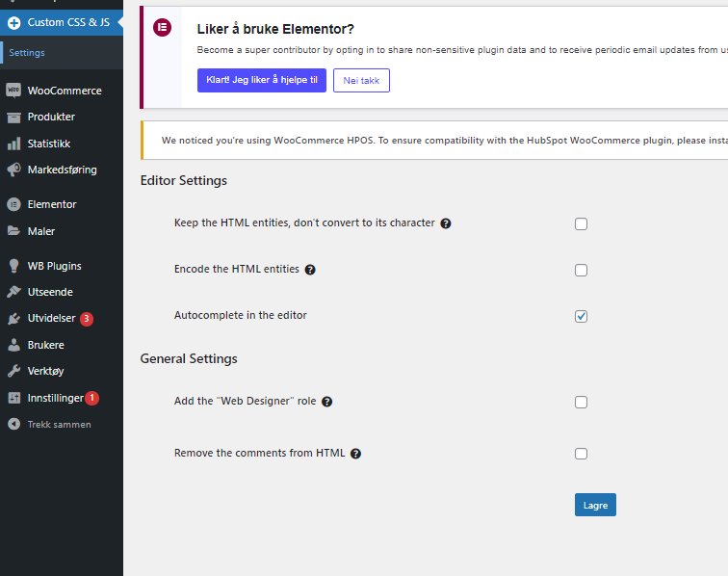This screenshot has width=728, height=576.
Task: Open the Produkter menu
Action: tap(62, 118)
